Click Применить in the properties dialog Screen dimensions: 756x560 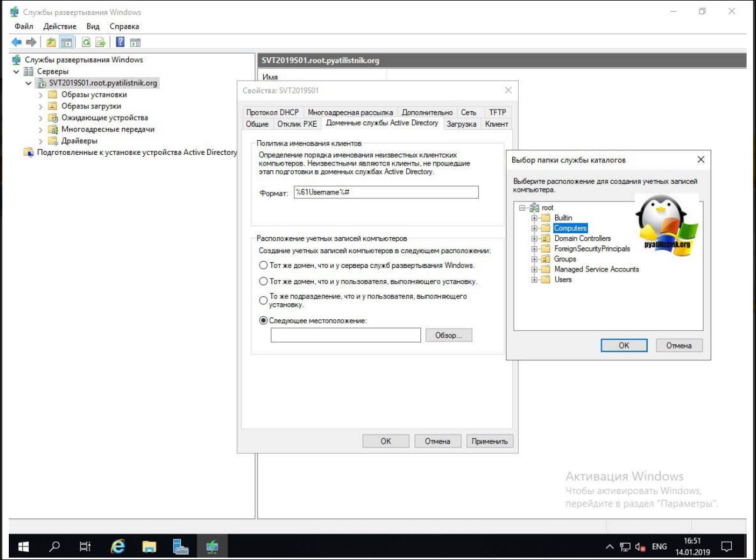pos(490,441)
